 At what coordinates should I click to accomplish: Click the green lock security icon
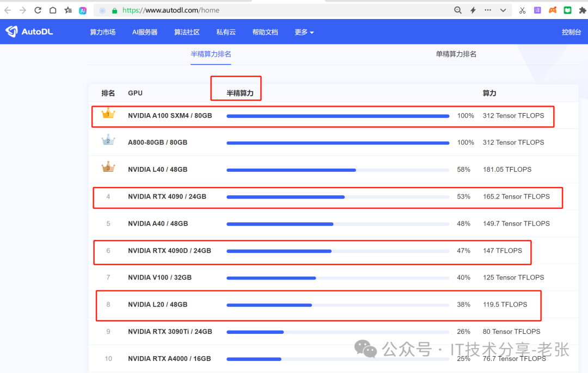click(x=115, y=10)
